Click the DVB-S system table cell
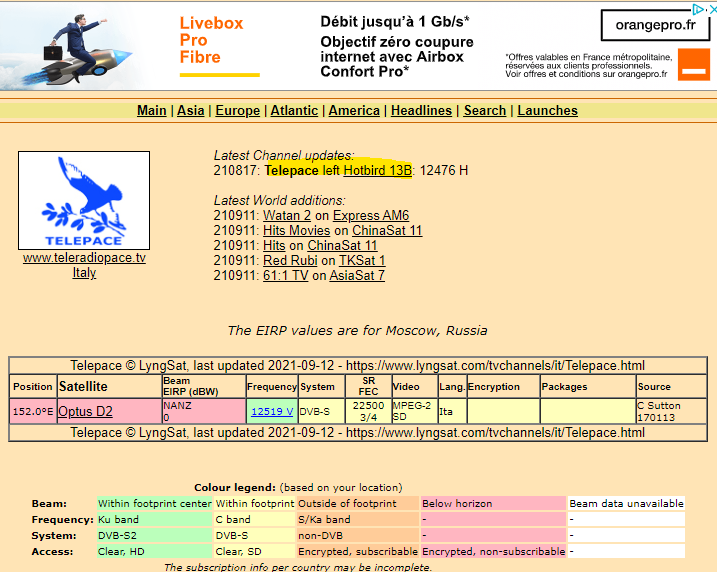The height and width of the screenshot is (572, 717). point(321,412)
